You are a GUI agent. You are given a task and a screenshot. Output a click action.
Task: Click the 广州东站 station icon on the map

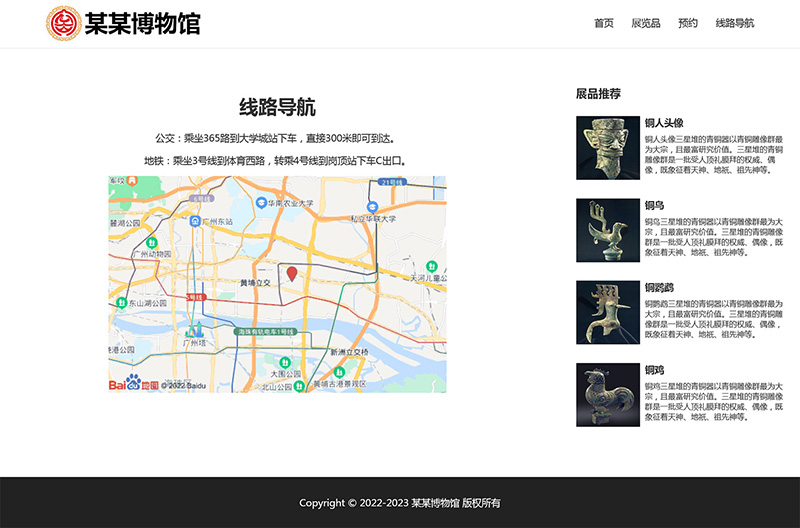coord(195,221)
